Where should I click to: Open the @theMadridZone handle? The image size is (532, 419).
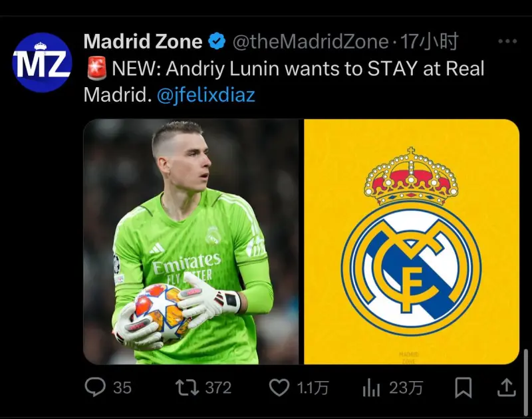[311, 42]
